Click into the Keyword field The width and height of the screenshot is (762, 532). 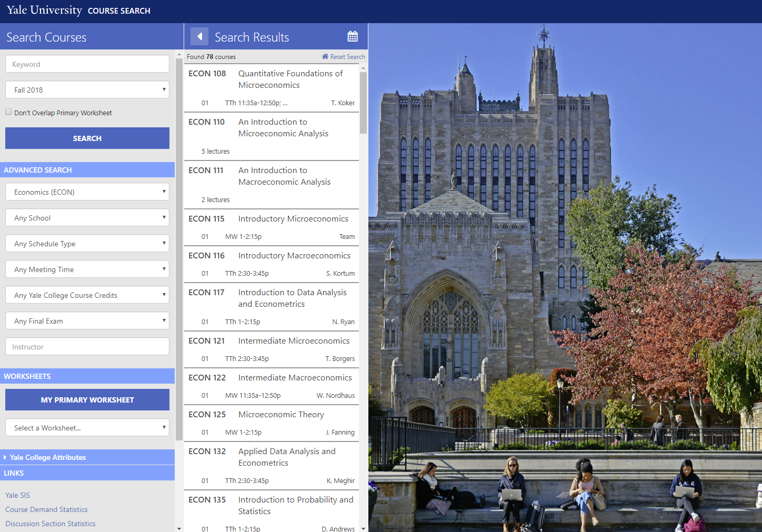87,64
